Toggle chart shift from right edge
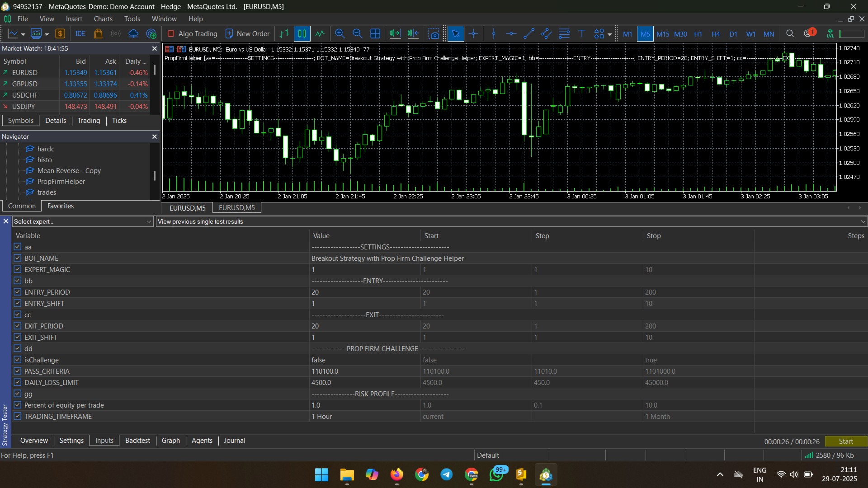Screen dimensions: 868x488 pos(413,34)
